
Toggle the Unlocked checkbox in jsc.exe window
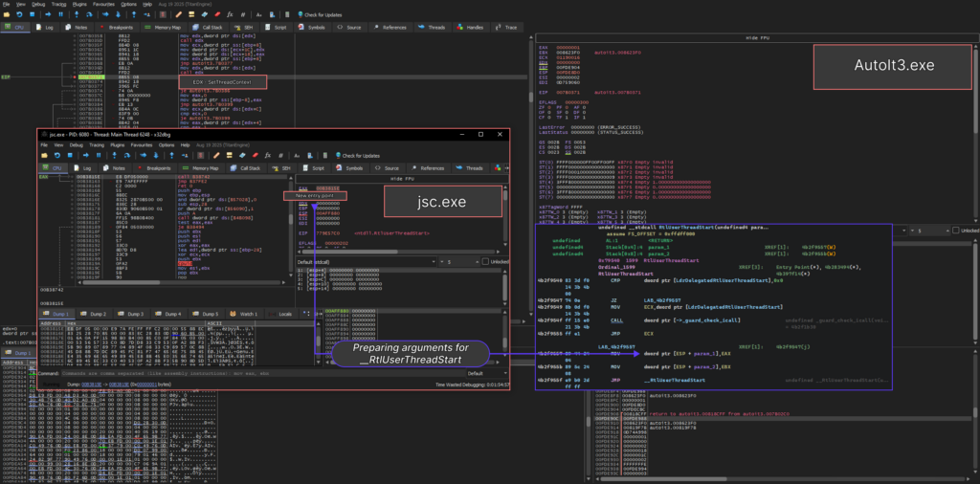pyautogui.click(x=484, y=261)
